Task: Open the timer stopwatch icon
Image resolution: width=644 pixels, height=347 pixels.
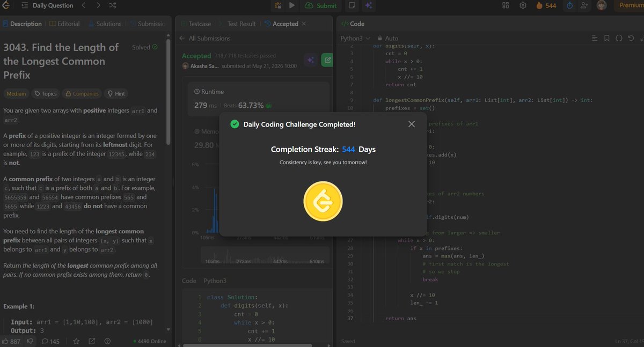Action: (569, 5)
